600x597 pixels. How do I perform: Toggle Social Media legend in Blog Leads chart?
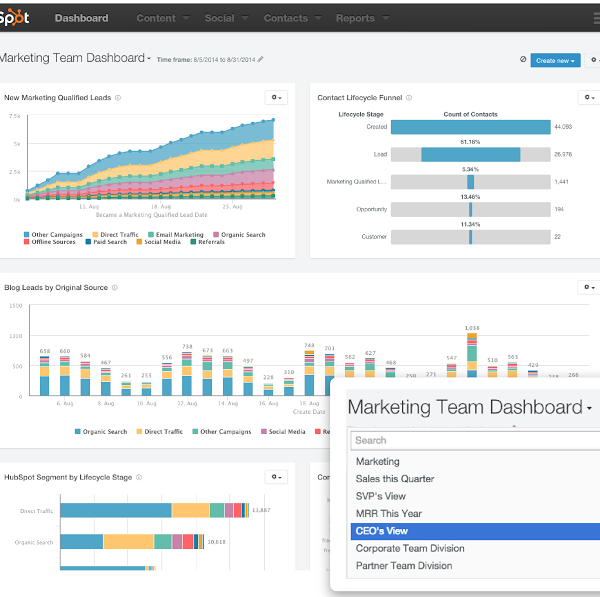click(283, 432)
